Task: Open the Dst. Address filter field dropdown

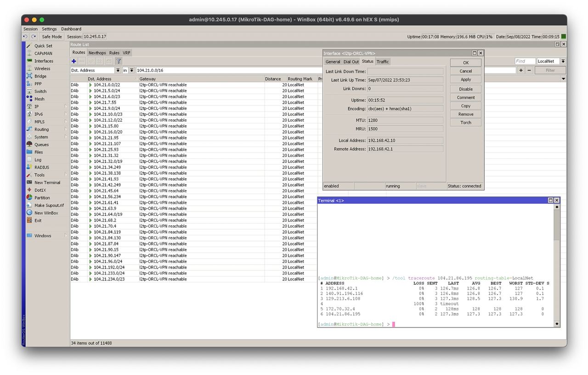Action: [x=118, y=70]
